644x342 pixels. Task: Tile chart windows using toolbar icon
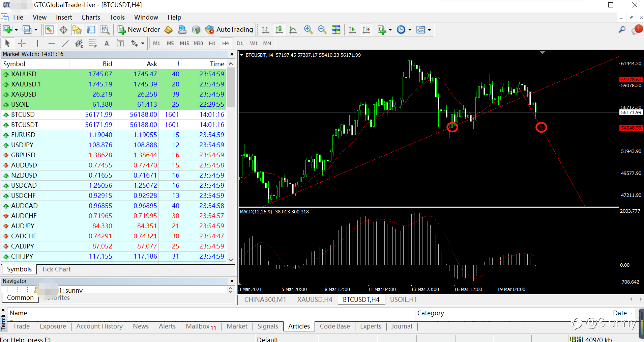tap(336, 30)
